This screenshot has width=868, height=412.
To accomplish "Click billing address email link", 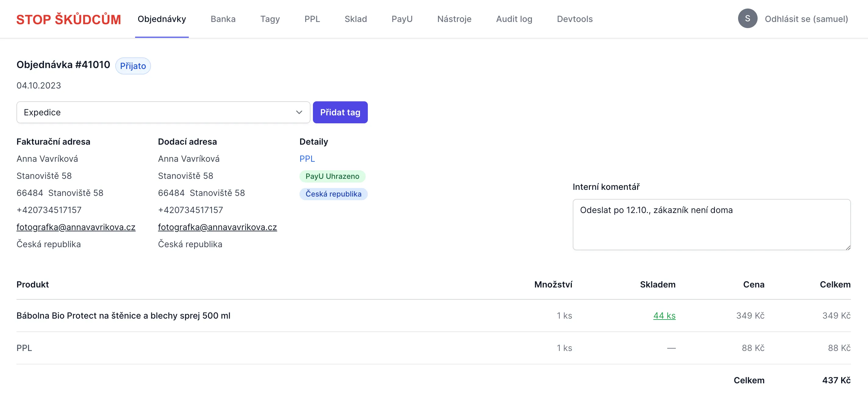I will click(x=76, y=227).
